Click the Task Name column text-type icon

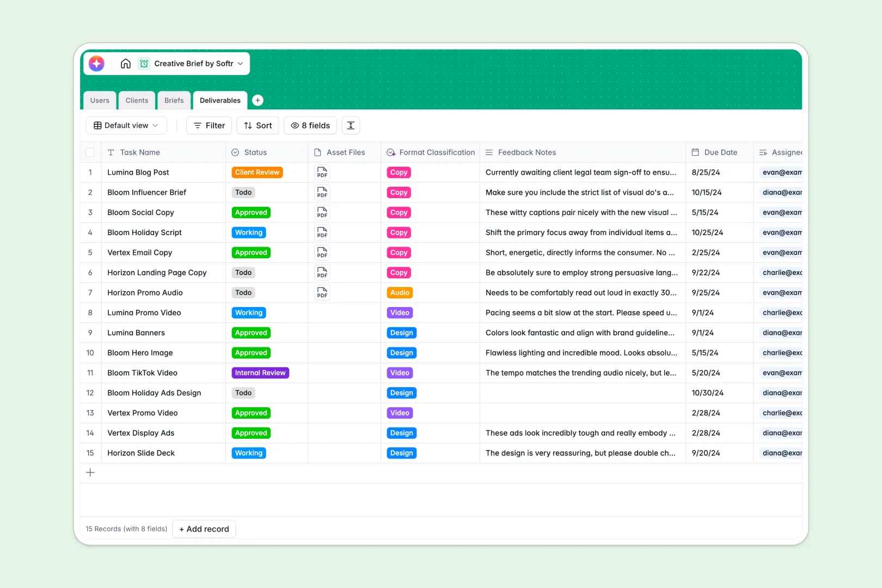click(111, 152)
